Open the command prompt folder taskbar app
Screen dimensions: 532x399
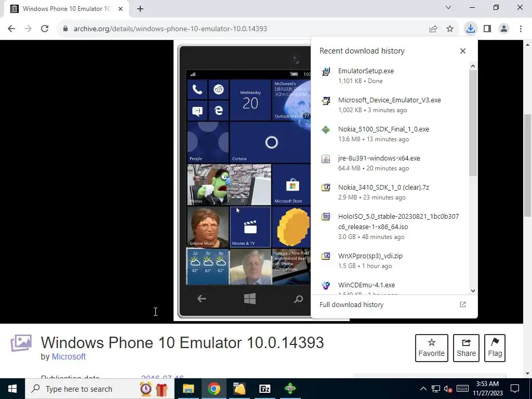click(239, 389)
